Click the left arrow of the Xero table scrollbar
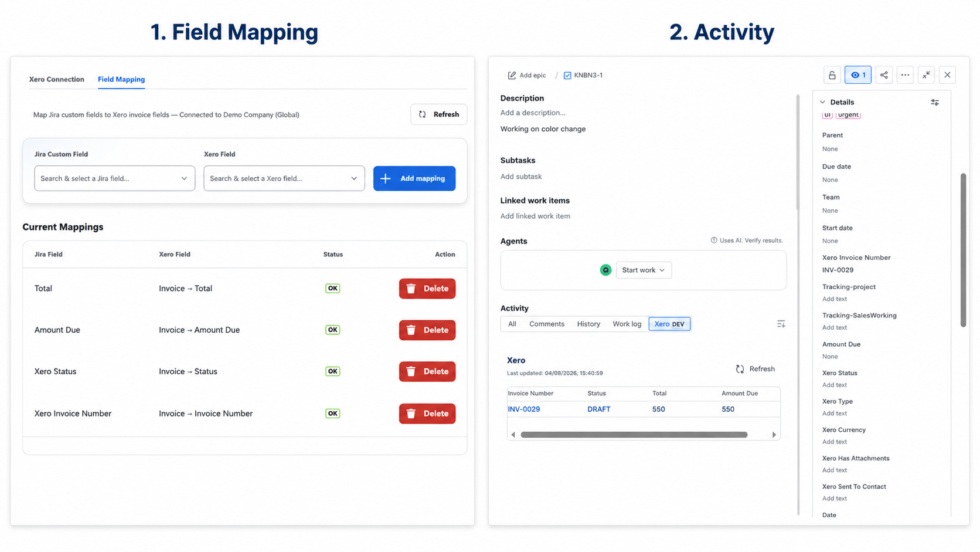The width and height of the screenshot is (980, 552). click(x=513, y=435)
